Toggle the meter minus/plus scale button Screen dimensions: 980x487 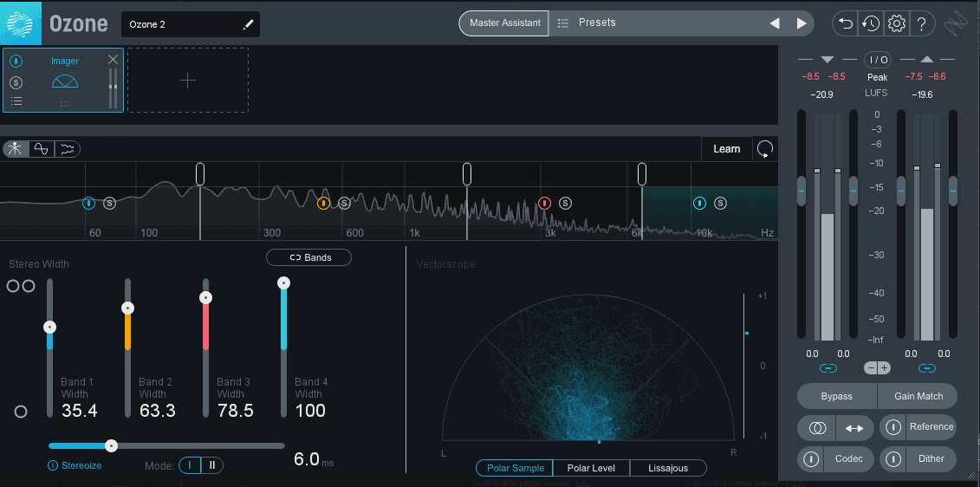[x=878, y=368]
